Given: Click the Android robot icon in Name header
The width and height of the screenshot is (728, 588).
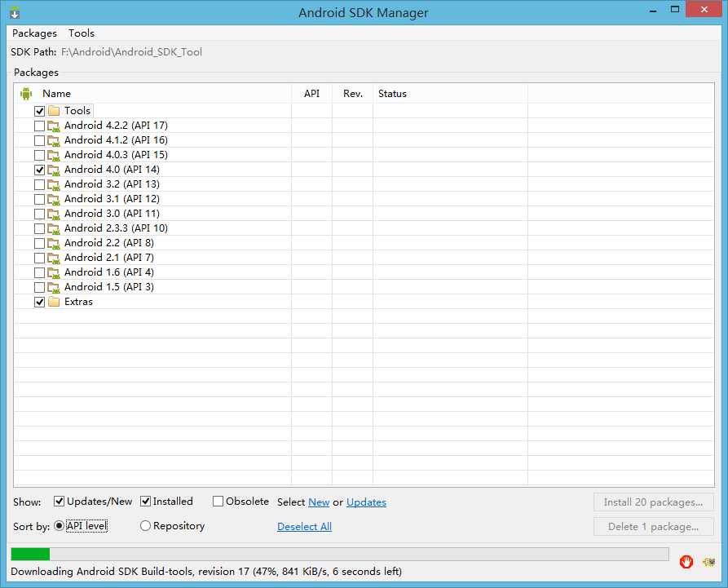Looking at the screenshot, I should [26, 94].
